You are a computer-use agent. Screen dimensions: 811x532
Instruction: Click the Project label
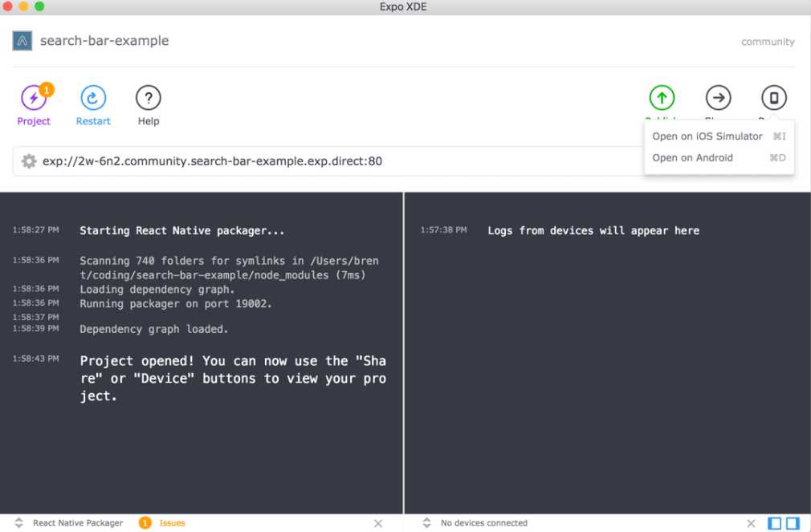[34, 121]
